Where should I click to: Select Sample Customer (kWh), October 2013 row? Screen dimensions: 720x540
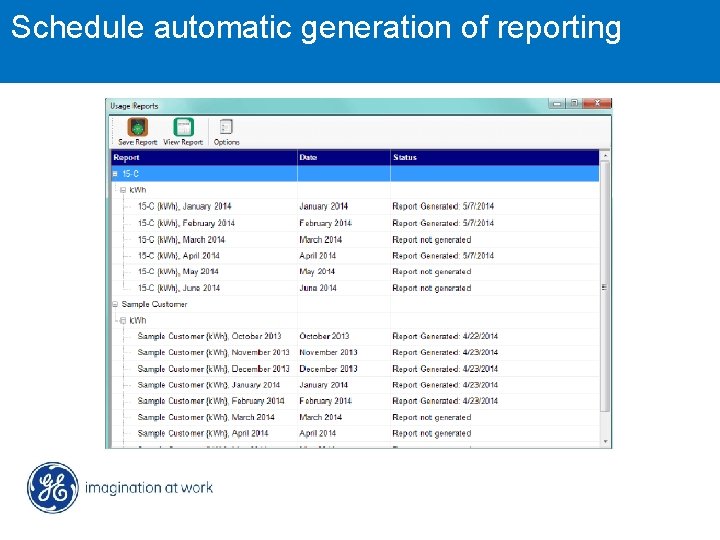pyautogui.click(x=355, y=337)
